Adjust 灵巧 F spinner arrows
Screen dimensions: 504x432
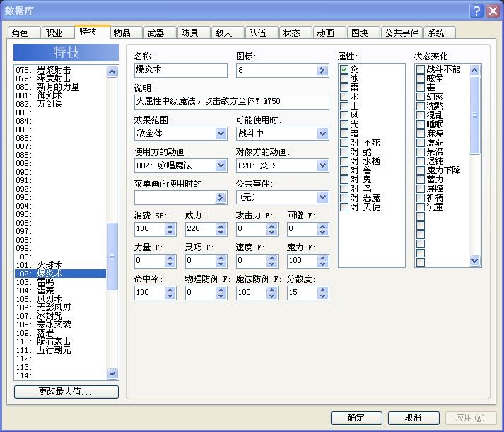[221, 261]
